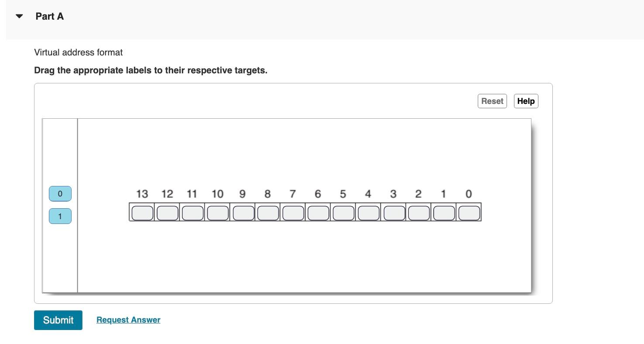Click the target box under bit 9
Image resolution: width=644 pixels, height=344 pixels.
coord(243,213)
